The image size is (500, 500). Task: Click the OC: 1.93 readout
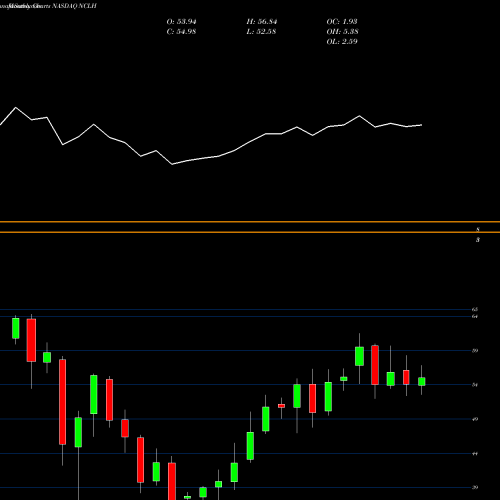pyautogui.click(x=342, y=22)
